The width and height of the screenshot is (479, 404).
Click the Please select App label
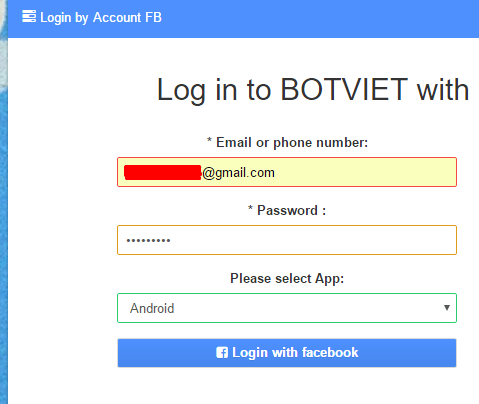[287, 279]
